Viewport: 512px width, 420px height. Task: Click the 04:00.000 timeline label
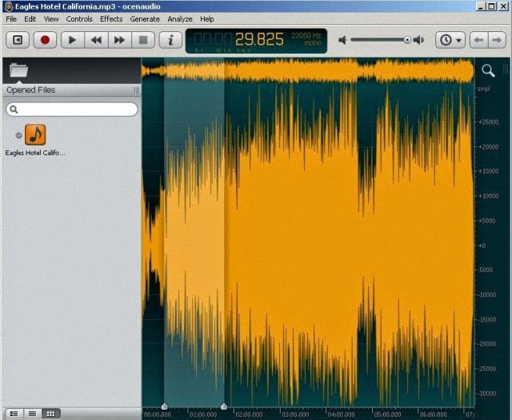pyautogui.click(x=342, y=414)
